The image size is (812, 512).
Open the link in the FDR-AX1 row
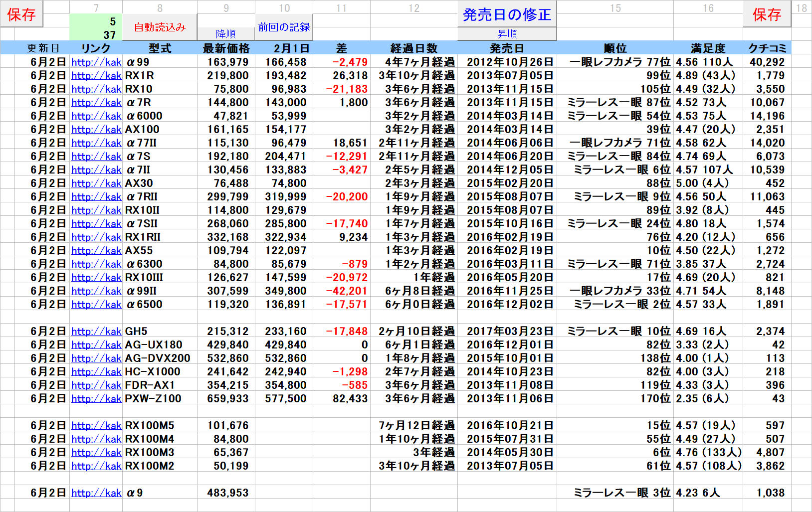pyautogui.click(x=96, y=385)
